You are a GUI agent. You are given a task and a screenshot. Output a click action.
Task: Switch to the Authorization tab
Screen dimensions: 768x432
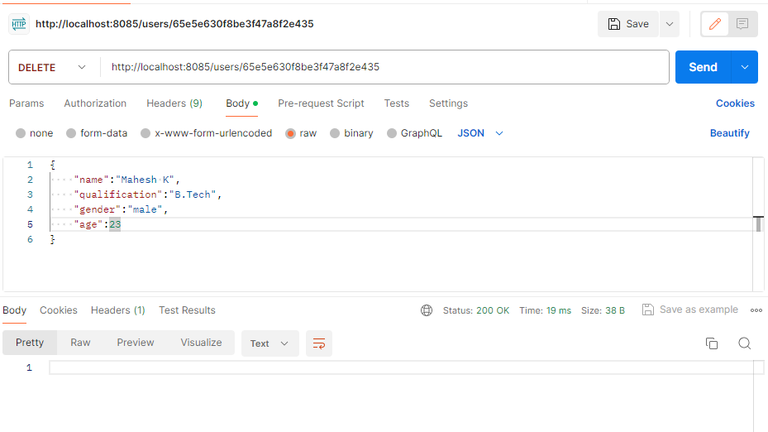pos(95,103)
